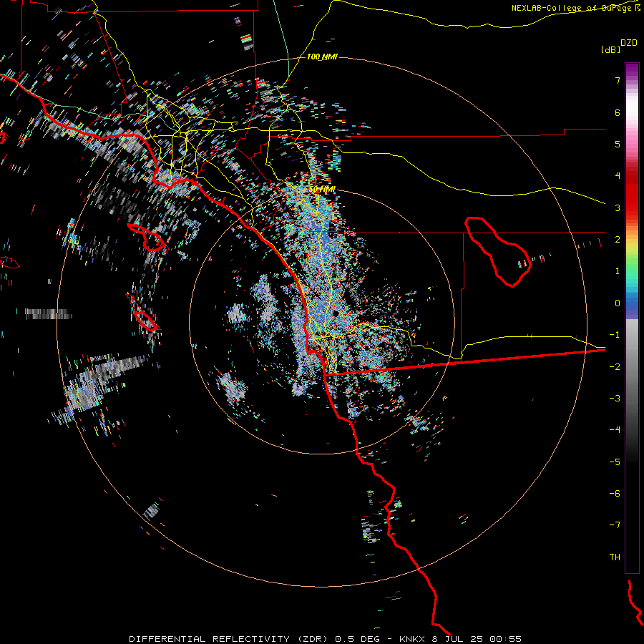Select the 3 value on the dB scale

pyautogui.click(x=618, y=208)
